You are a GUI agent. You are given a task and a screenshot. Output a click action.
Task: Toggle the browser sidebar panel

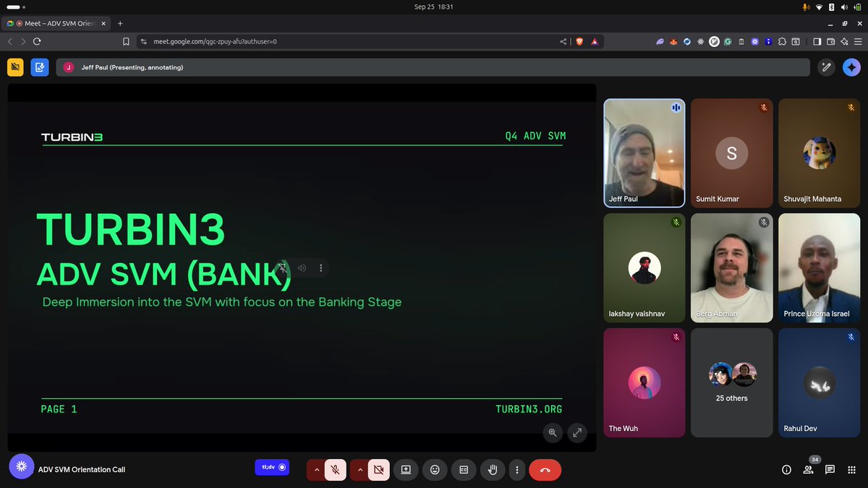tap(817, 41)
